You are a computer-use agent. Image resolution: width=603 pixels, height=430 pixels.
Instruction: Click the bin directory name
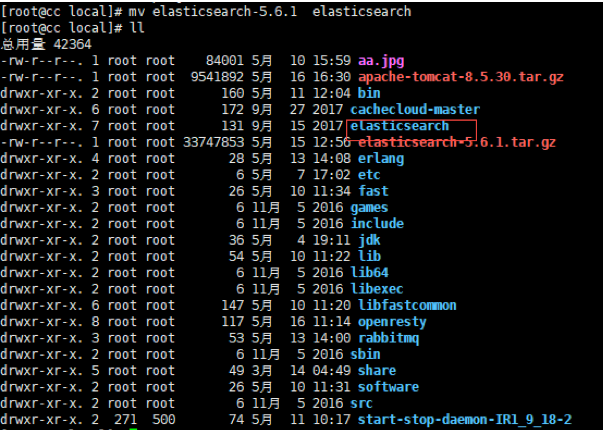(369, 93)
